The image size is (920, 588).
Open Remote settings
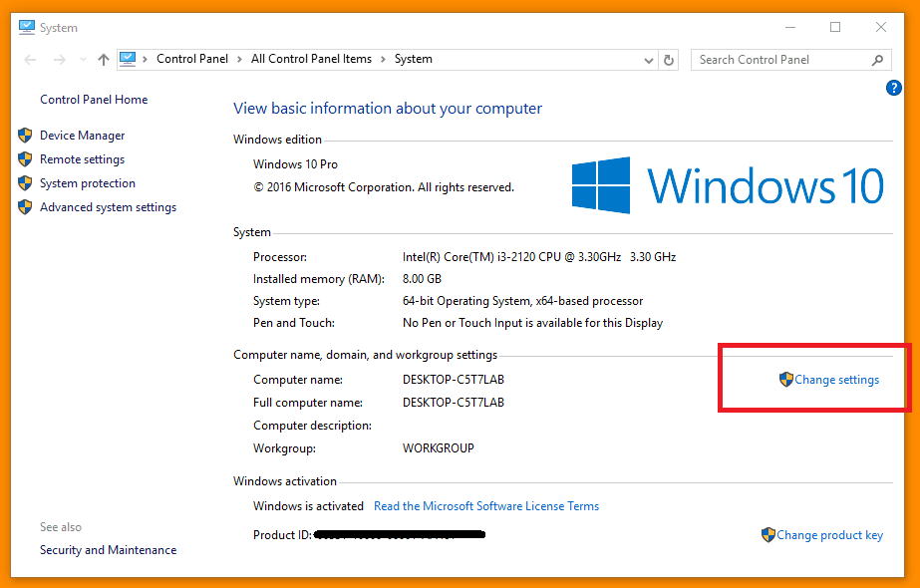click(x=82, y=159)
